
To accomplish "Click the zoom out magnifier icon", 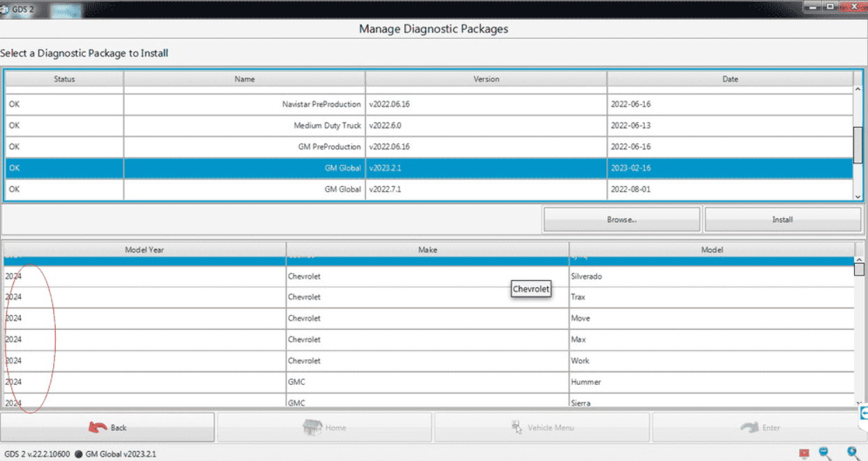I will 825,453.
